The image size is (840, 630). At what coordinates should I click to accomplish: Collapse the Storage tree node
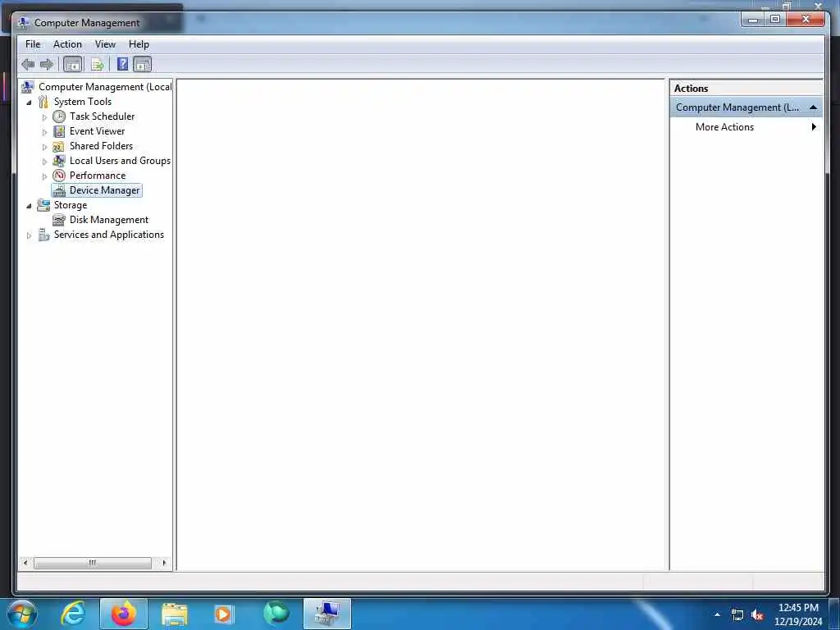point(29,206)
